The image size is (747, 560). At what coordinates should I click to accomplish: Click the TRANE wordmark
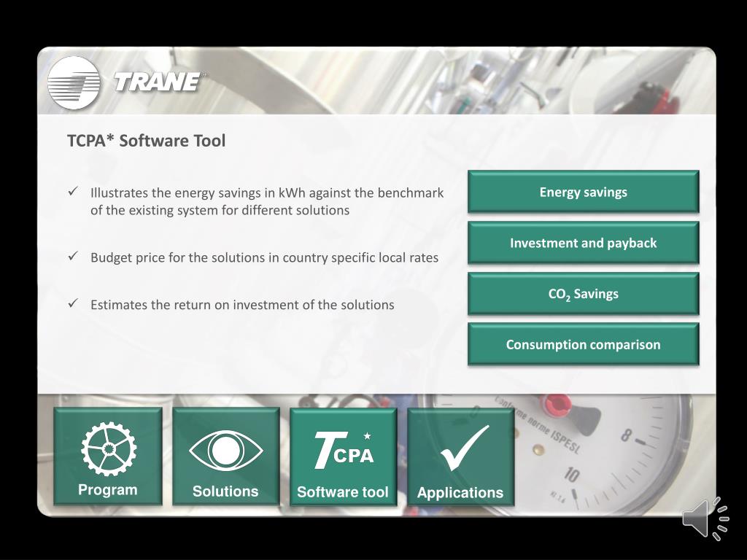coord(158,82)
